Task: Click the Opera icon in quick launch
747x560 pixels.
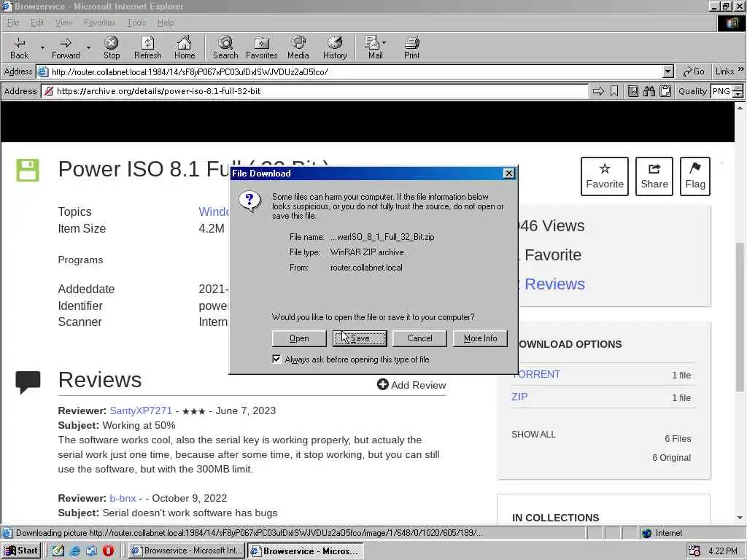Action: (x=108, y=551)
